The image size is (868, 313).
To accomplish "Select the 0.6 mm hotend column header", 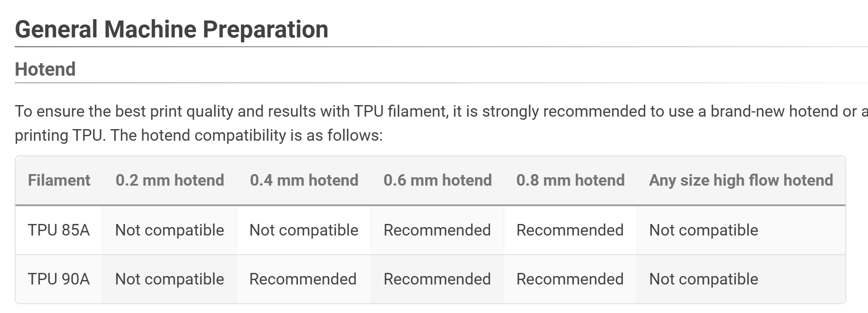I will click(438, 180).
